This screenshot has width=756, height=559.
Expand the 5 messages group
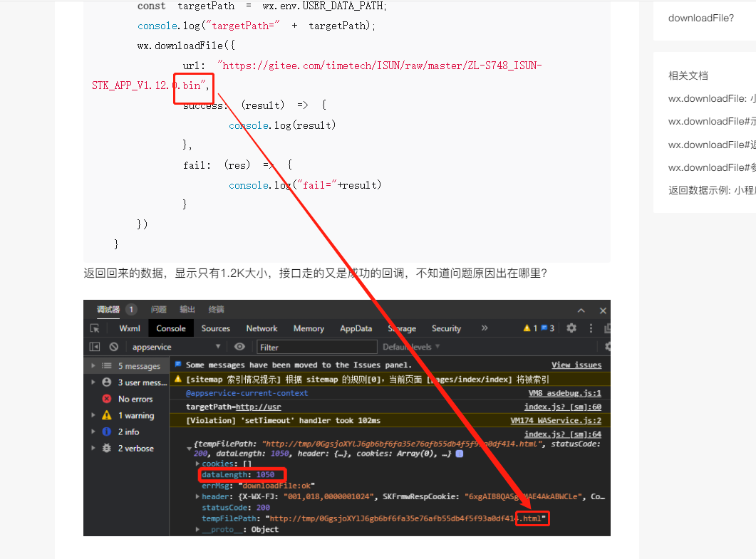click(93, 366)
